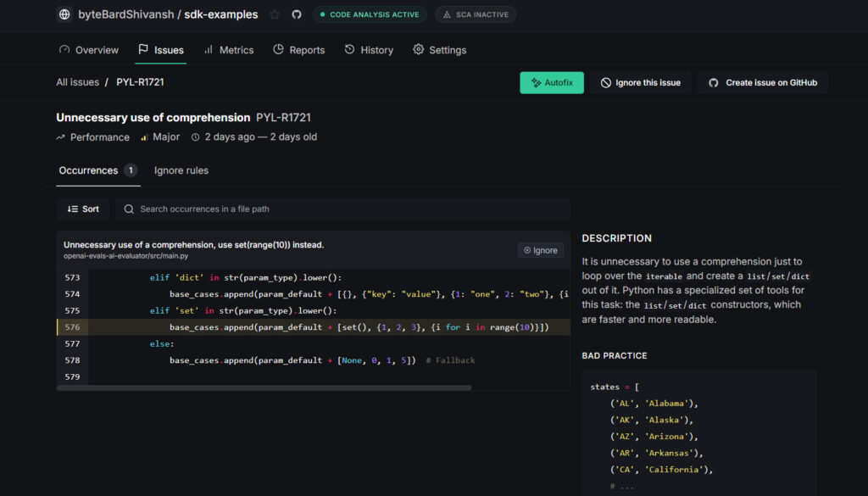Click the star icon beside repository name
868x496 pixels.
pos(275,14)
